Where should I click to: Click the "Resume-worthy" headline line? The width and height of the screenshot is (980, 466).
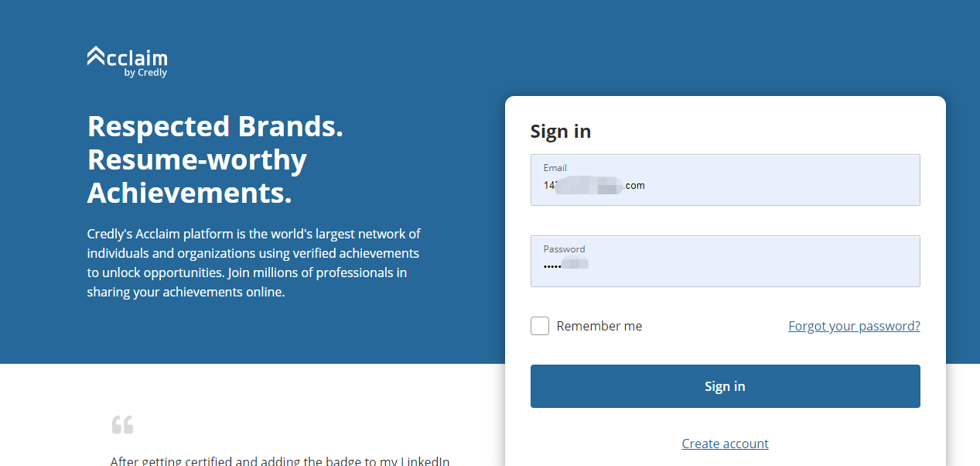tap(197, 159)
